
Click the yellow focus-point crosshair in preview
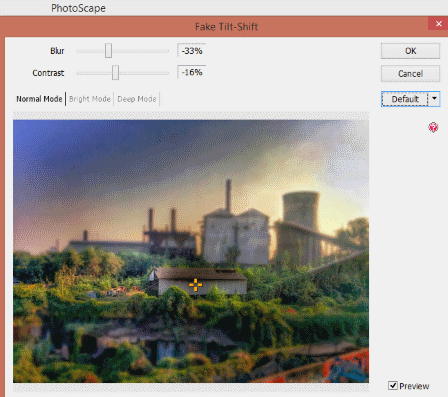195,285
